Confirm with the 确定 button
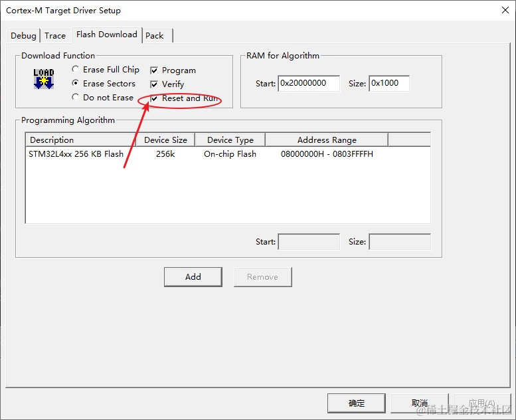This screenshot has height=420, width=516. click(x=357, y=403)
